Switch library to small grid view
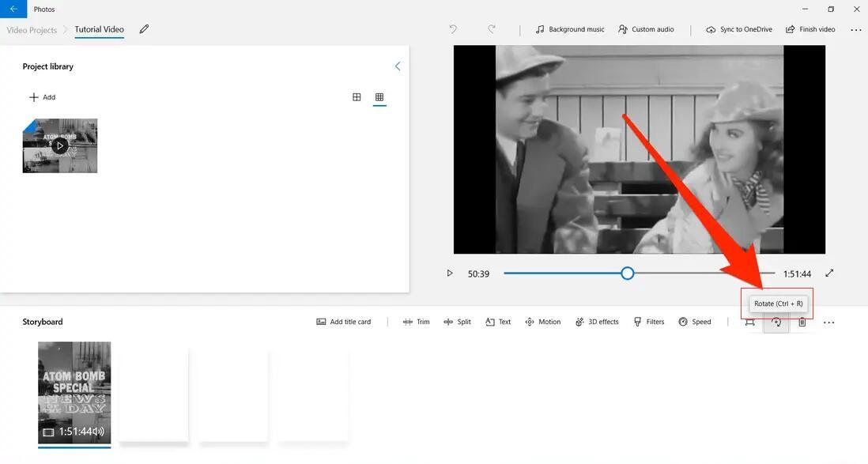The width and height of the screenshot is (868, 464). click(x=379, y=97)
